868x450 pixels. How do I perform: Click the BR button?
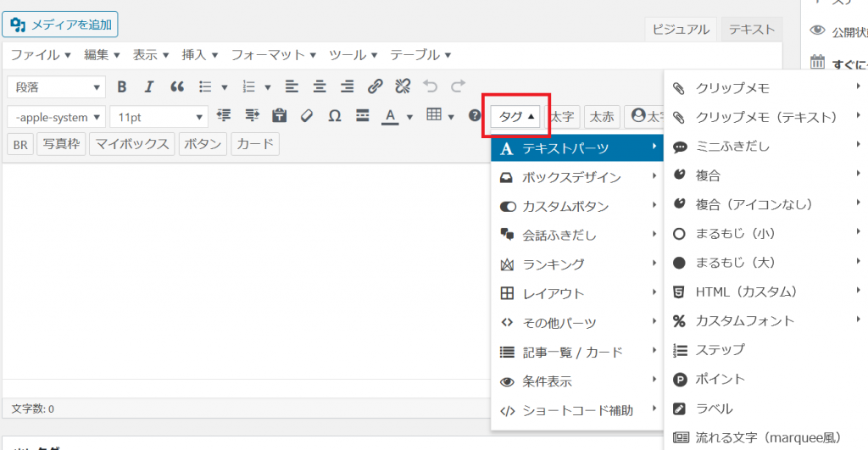[20, 144]
